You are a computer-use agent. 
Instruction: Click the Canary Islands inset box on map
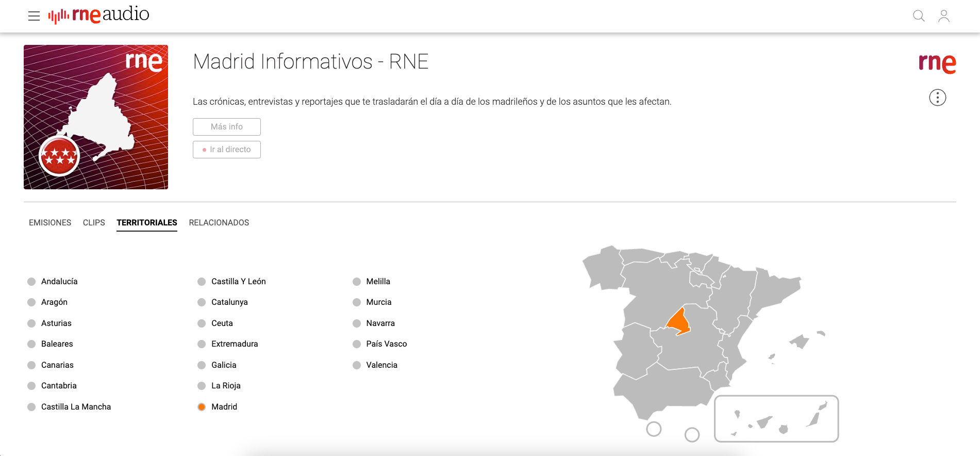(776, 419)
